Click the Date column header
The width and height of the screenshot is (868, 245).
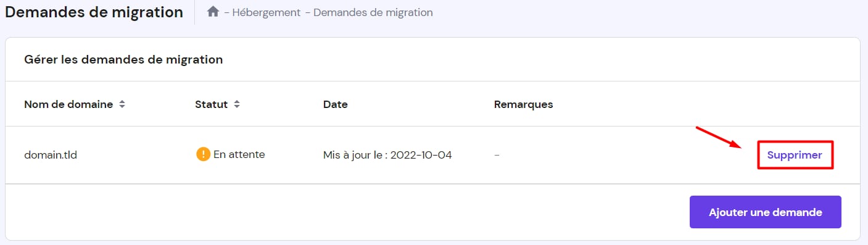tap(336, 104)
